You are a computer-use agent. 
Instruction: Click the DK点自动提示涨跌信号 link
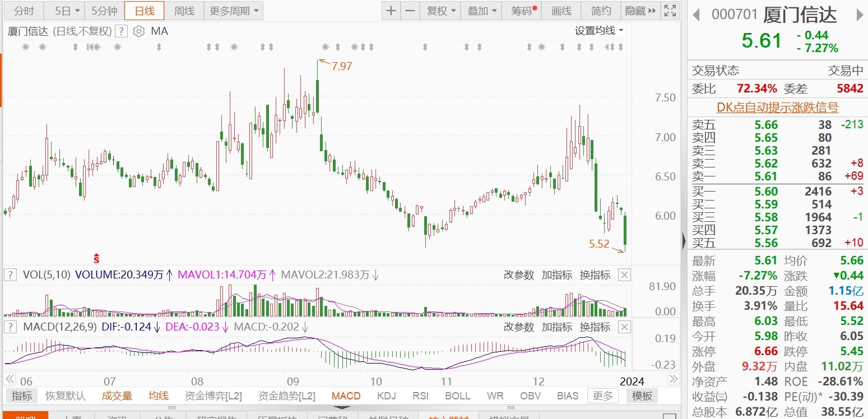tap(777, 108)
